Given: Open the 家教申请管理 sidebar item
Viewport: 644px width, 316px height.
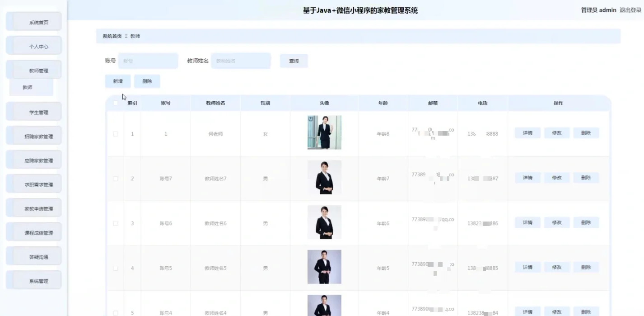Looking at the screenshot, I should pos(33,208).
